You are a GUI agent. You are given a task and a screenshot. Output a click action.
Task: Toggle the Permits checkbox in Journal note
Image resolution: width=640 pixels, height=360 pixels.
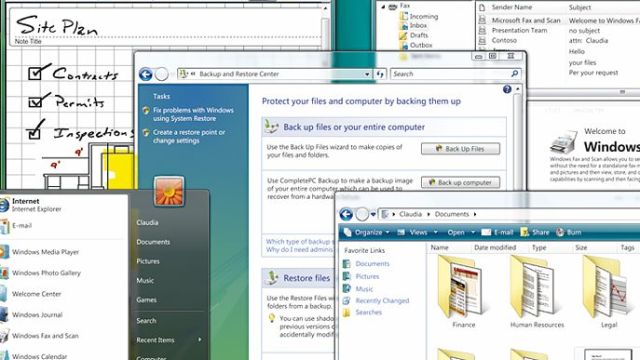(35, 101)
